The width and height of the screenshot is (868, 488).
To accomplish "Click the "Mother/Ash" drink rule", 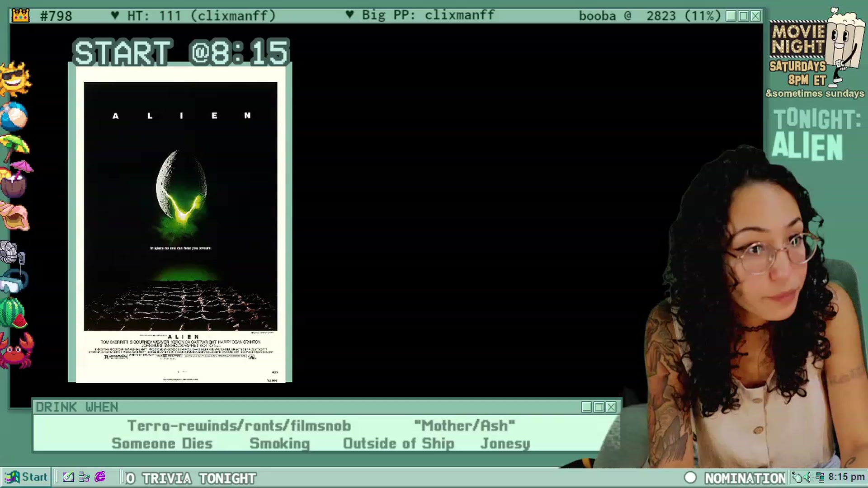I will click(464, 426).
